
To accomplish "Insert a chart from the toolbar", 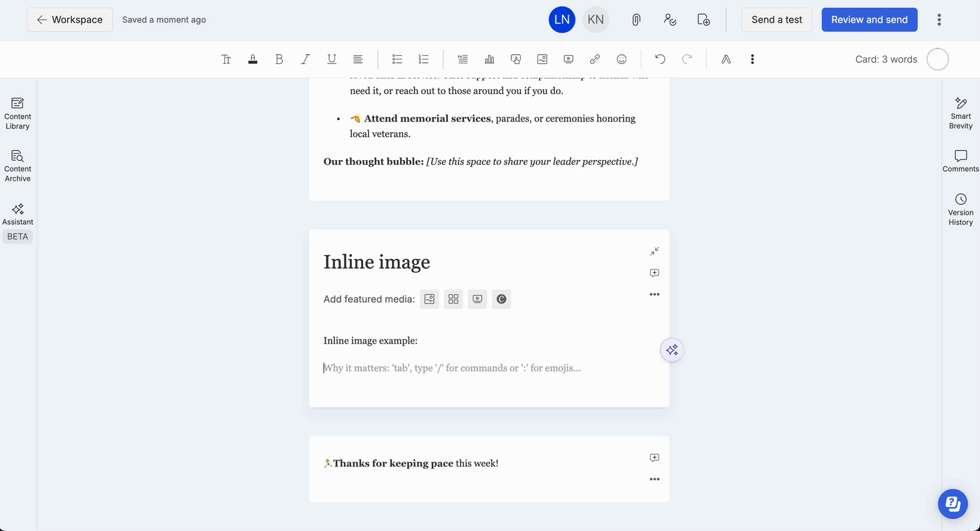I will point(489,59).
